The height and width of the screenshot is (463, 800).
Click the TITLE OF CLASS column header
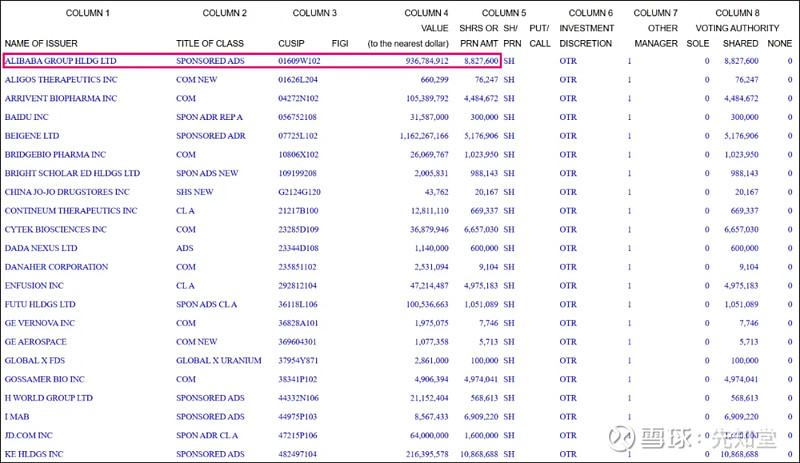click(210, 43)
